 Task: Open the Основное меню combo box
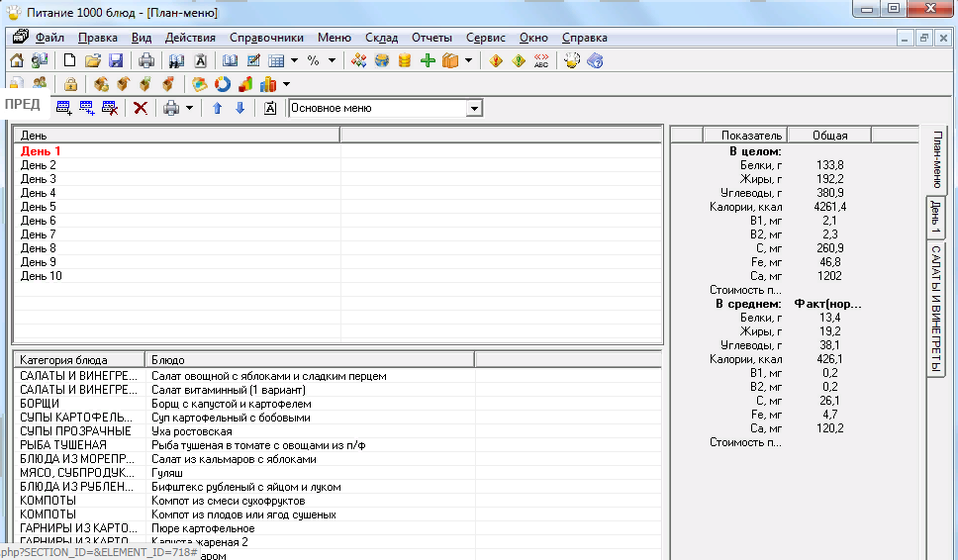474,108
